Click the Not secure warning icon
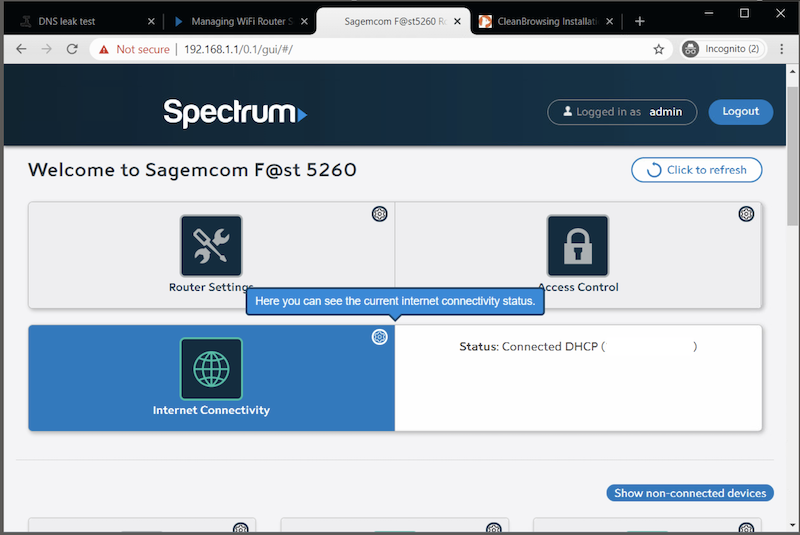This screenshot has width=800, height=535. (x=104, y=49)
